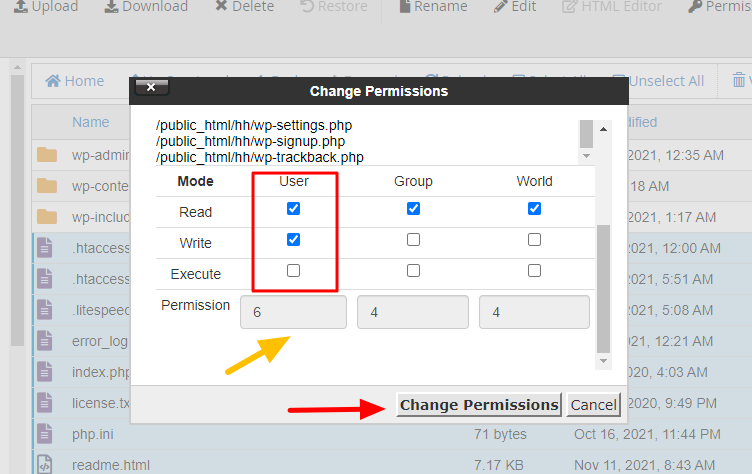This screenshot has height=474, width=752.
Task: Select the User permission field showing 6
Action: [293, 312]
